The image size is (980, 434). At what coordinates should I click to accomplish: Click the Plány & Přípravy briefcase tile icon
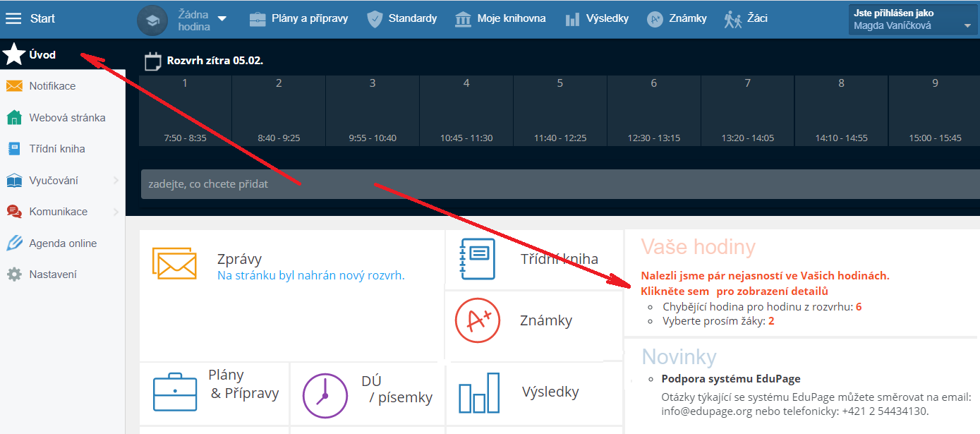pos(175,392)
